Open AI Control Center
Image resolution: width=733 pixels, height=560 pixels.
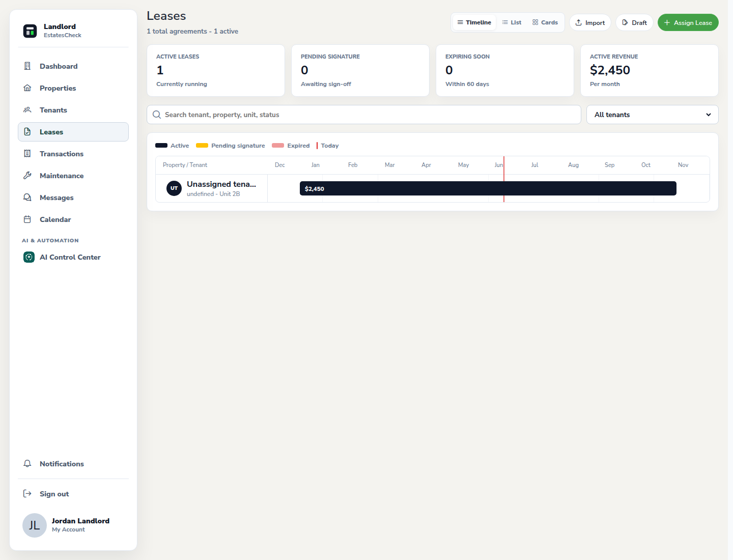click(x=73, y=257)
